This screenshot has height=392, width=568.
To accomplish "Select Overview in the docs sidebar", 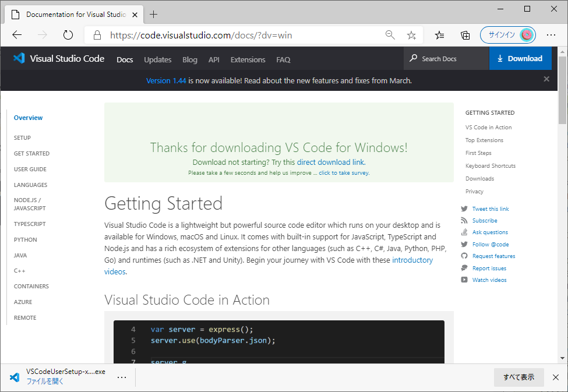I will pyautogui.click(x=29, y=118).
